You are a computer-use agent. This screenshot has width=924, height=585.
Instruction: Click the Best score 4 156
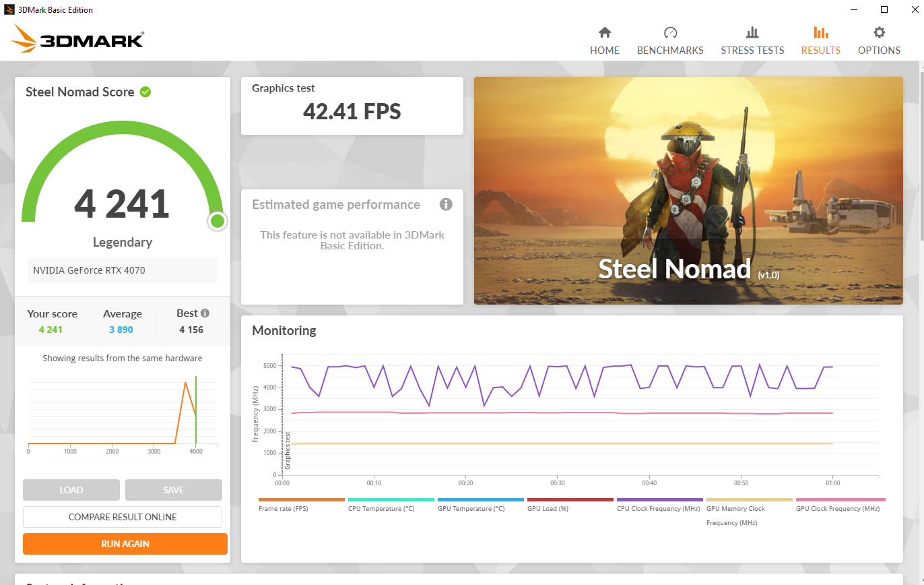pos(191,330)
